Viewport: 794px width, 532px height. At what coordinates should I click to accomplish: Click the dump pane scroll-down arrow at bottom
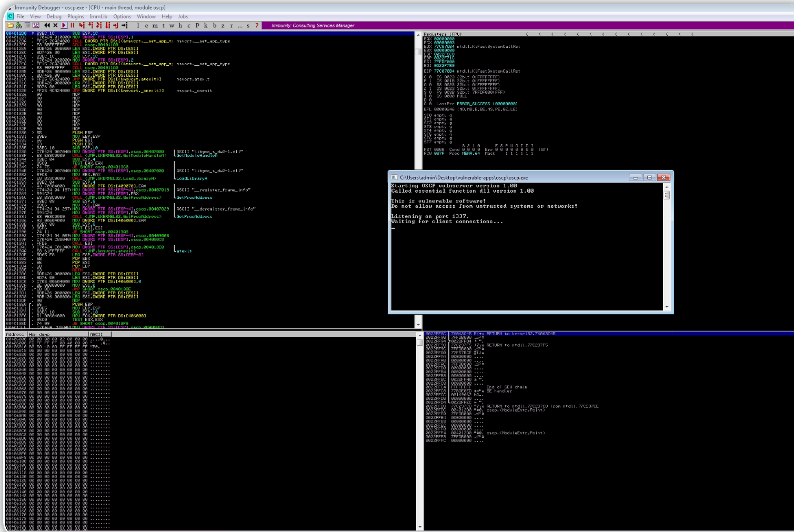[x=420, y=527]
